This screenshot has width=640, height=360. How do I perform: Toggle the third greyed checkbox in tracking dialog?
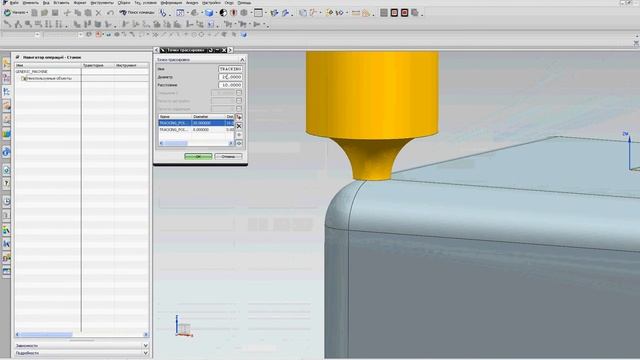239,109
